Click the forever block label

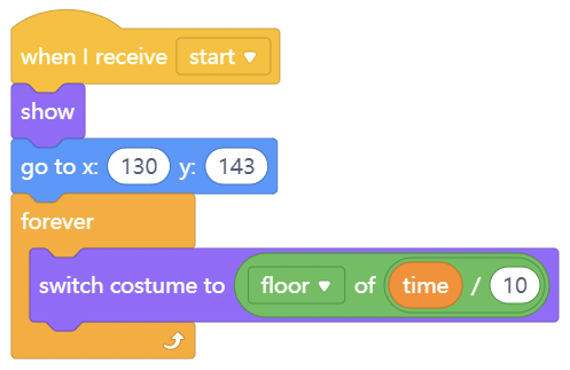pyautogui.click(x=57, y=221)
